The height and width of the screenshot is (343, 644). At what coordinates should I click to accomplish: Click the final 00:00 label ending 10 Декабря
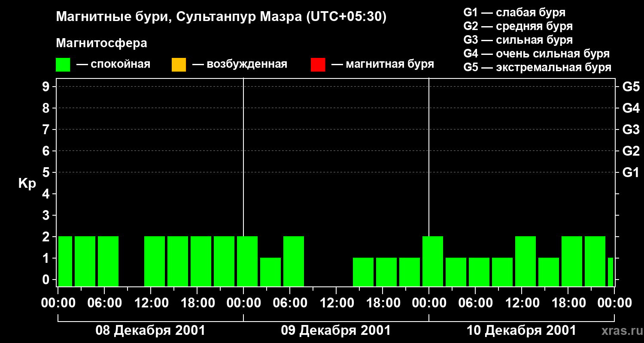click(x=614, y=303)
